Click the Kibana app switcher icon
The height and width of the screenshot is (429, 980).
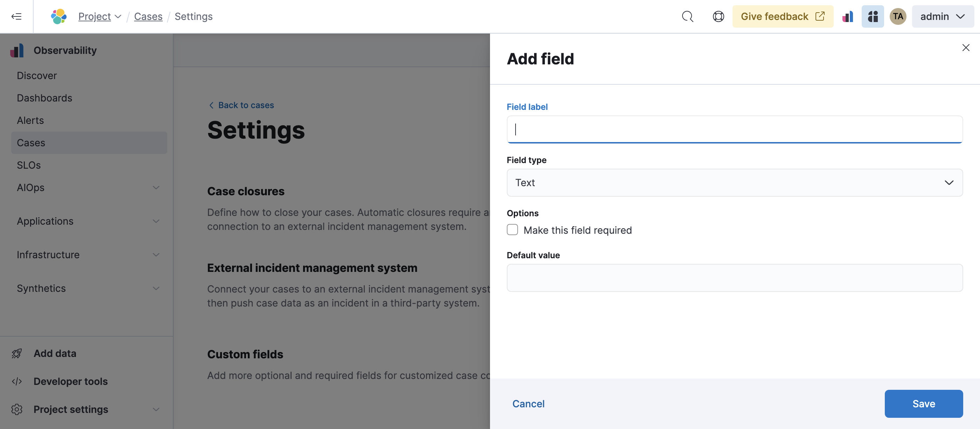(x=873, y=16)
